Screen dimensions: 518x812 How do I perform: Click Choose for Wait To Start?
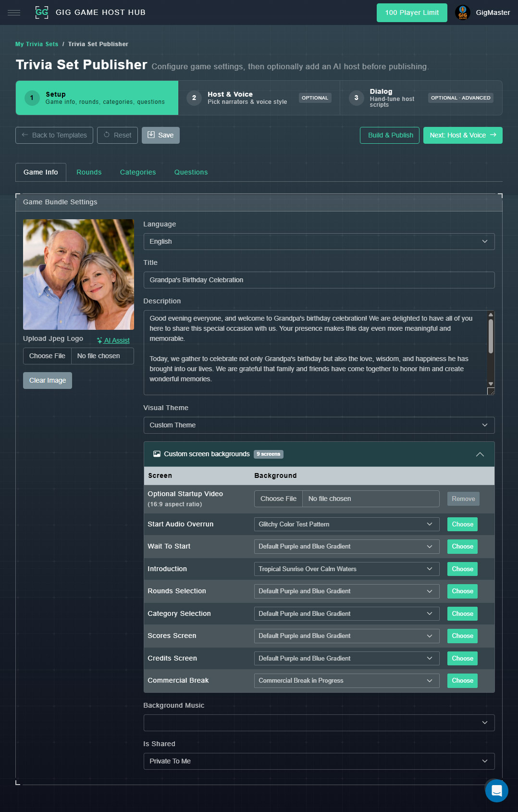[x=462, y=546]
